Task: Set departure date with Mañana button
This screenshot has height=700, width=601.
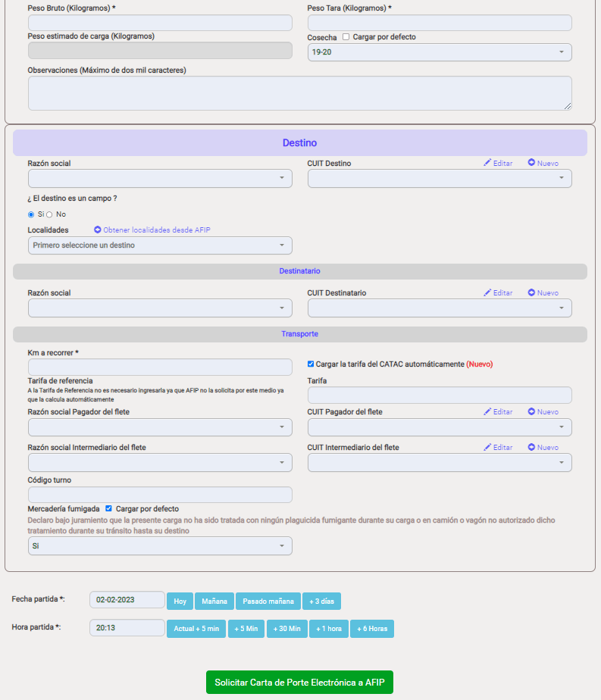Action: click(214, 602)
